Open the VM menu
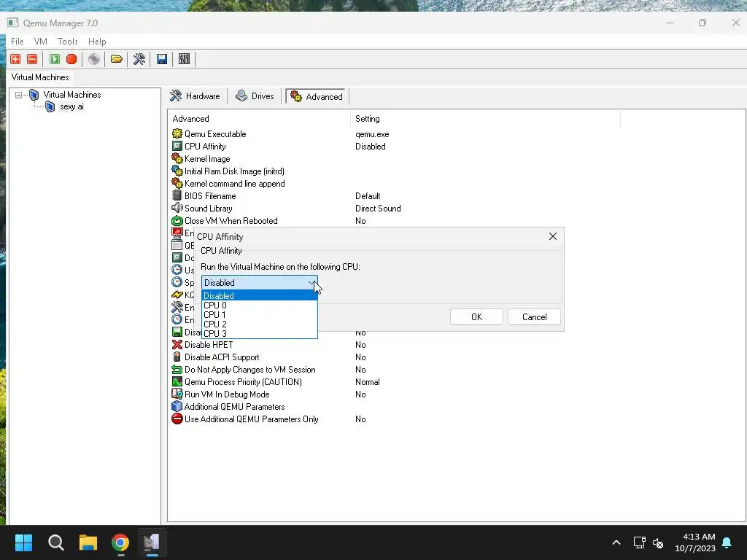 click(41, 42)
